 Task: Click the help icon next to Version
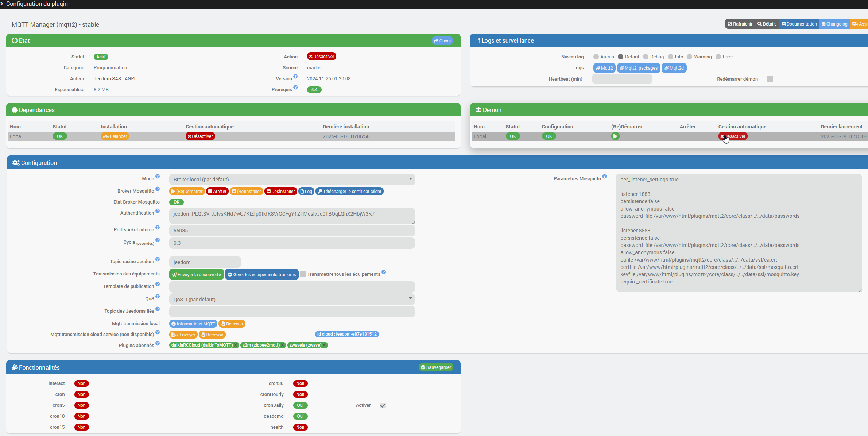coord(295,77)
